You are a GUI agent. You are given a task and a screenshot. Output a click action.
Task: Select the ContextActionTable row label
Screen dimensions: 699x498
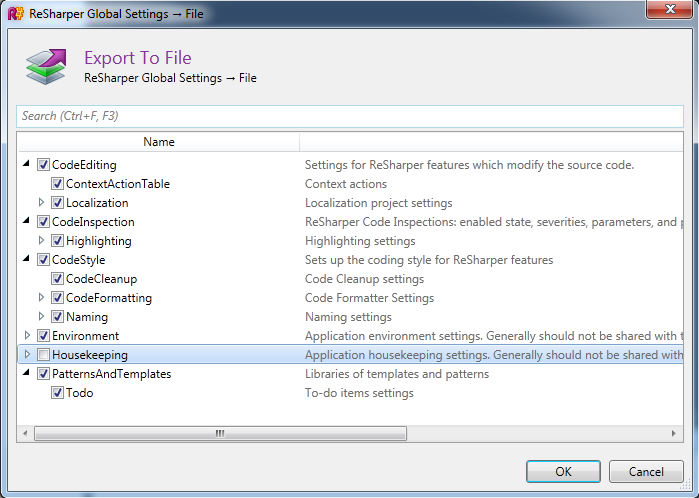click(x=118, y=184)
